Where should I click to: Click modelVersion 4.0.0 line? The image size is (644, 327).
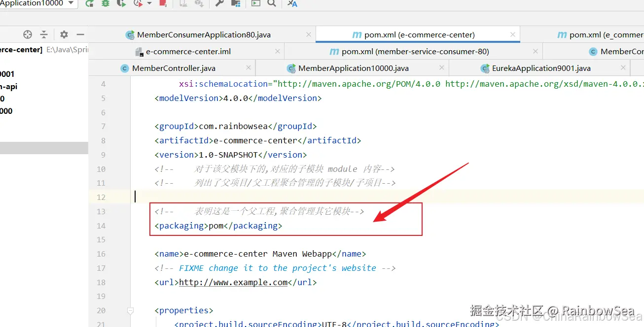(x=238, y=98)
